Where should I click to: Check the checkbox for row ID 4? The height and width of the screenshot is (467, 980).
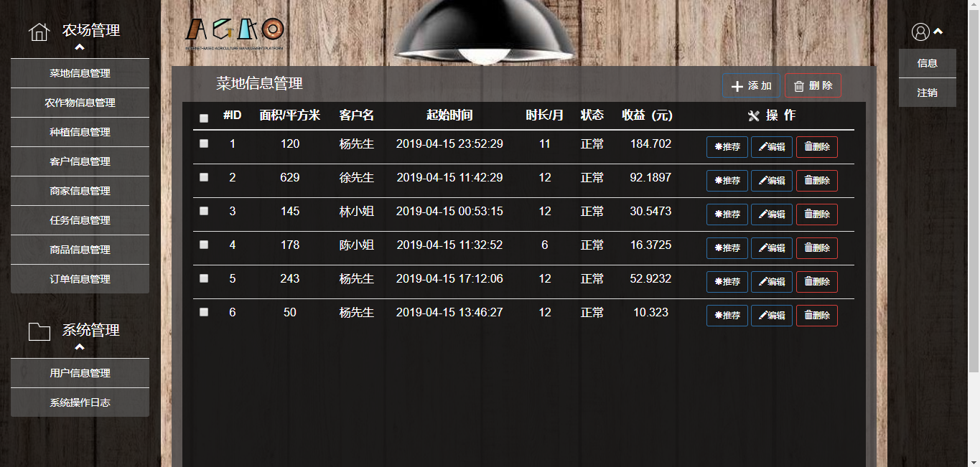204,245
